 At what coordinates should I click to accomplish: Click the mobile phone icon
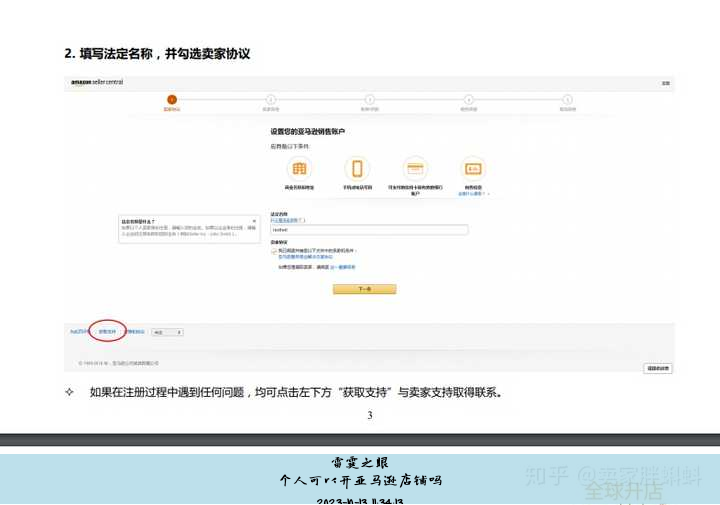(x=357, y=168)
